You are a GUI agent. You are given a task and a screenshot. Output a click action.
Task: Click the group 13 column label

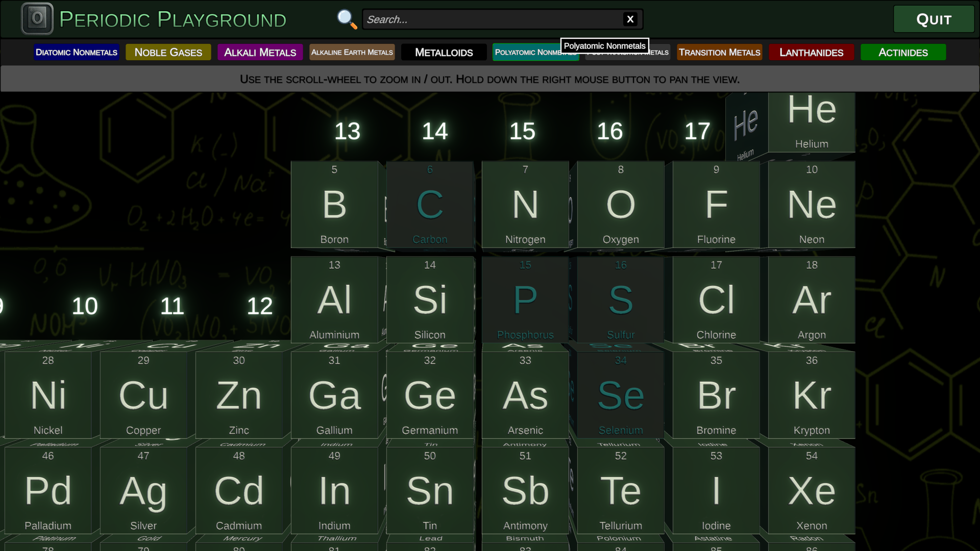(348, 131)
